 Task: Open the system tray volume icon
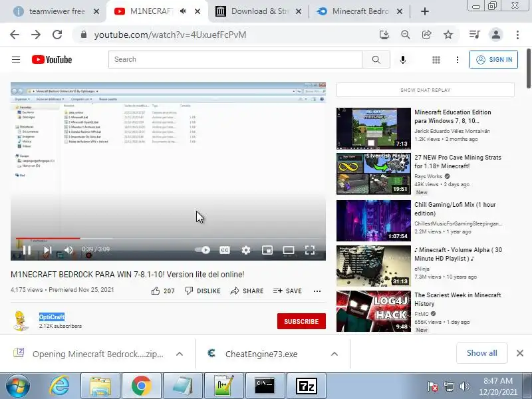[464, 386]
